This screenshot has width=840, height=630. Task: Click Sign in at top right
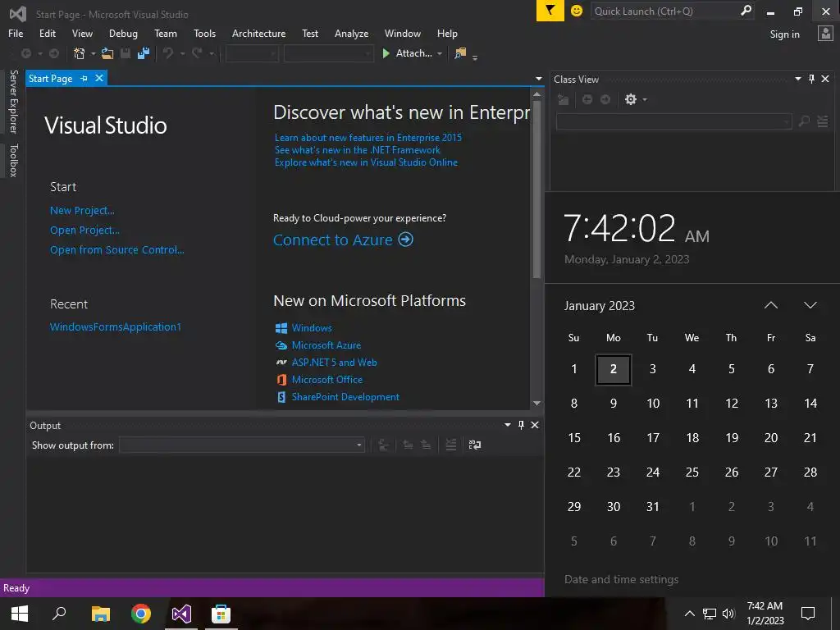(785, 34)
